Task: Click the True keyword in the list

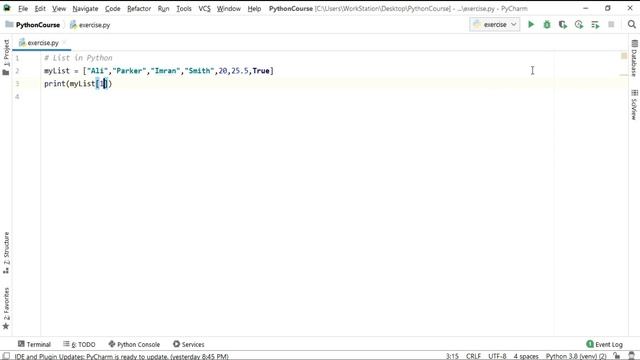Action: 261,71
